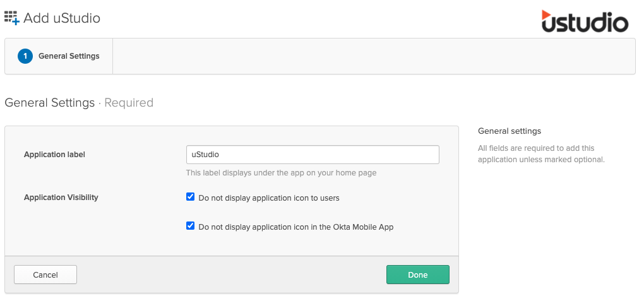The width and height of the screenshot is (644, 301).
Task: Click the green Done button
Action: click(x=418, y=274)
